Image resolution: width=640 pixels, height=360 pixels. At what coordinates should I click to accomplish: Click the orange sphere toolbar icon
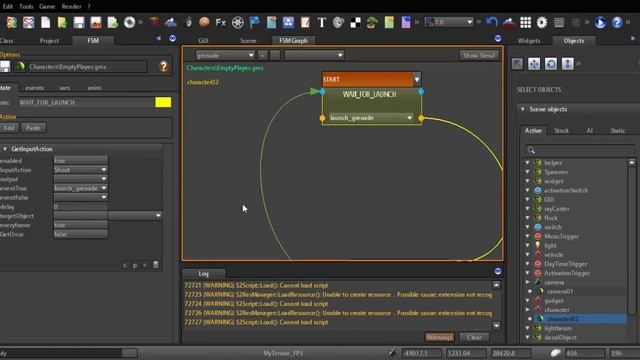pos(204,22)
